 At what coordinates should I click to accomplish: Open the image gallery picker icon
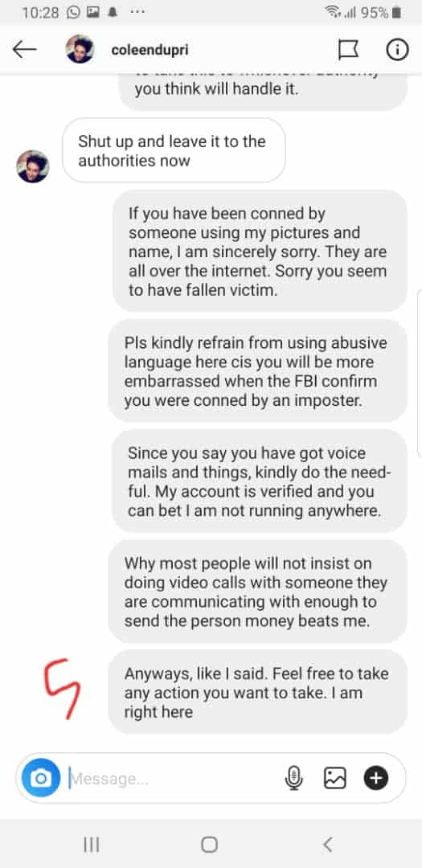click(x=335, y=778)
